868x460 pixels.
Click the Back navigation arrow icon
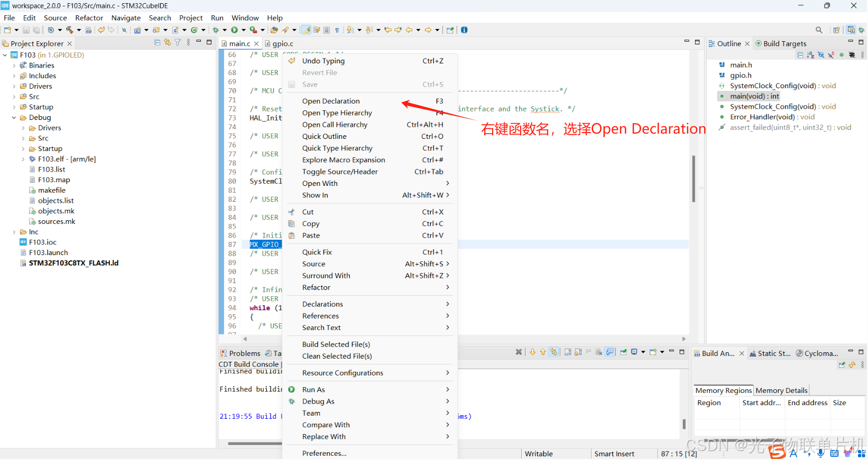point(409,30)
